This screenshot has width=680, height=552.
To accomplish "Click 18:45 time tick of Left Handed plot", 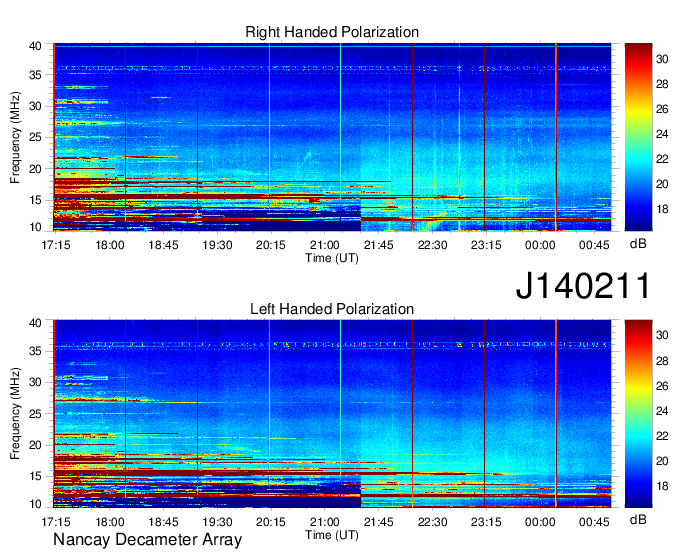I will (163, 522).
